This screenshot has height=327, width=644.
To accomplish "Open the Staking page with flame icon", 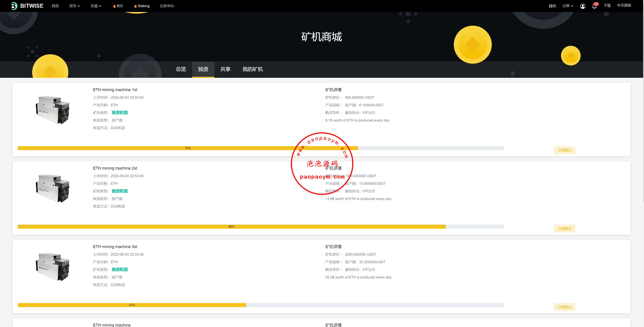I will 142,6.
